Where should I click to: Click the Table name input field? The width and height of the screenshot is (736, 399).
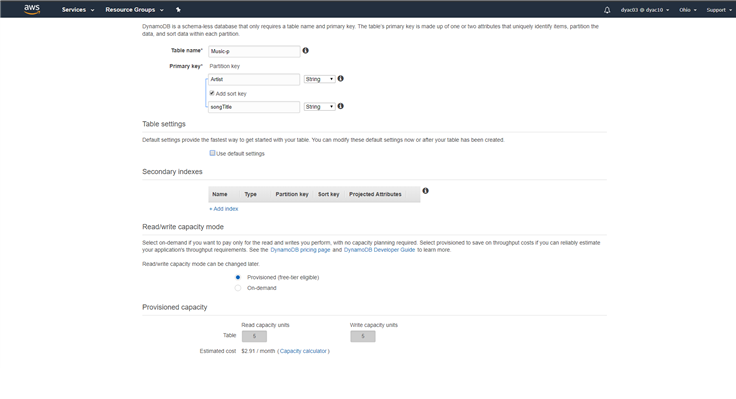254,51
